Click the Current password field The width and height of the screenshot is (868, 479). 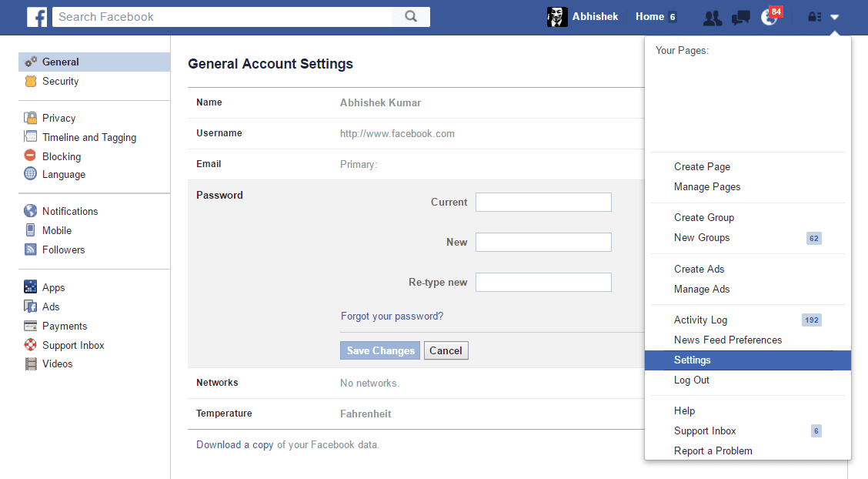543,203
